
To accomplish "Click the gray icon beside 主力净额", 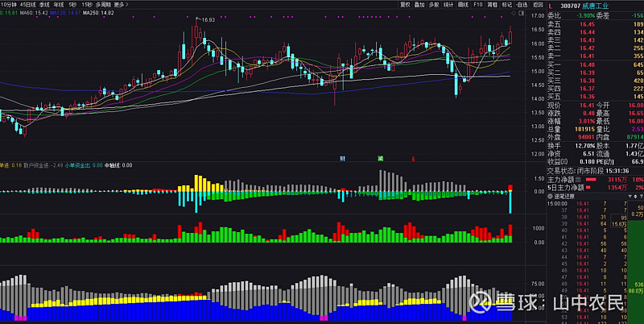I will tap(579, 180).
